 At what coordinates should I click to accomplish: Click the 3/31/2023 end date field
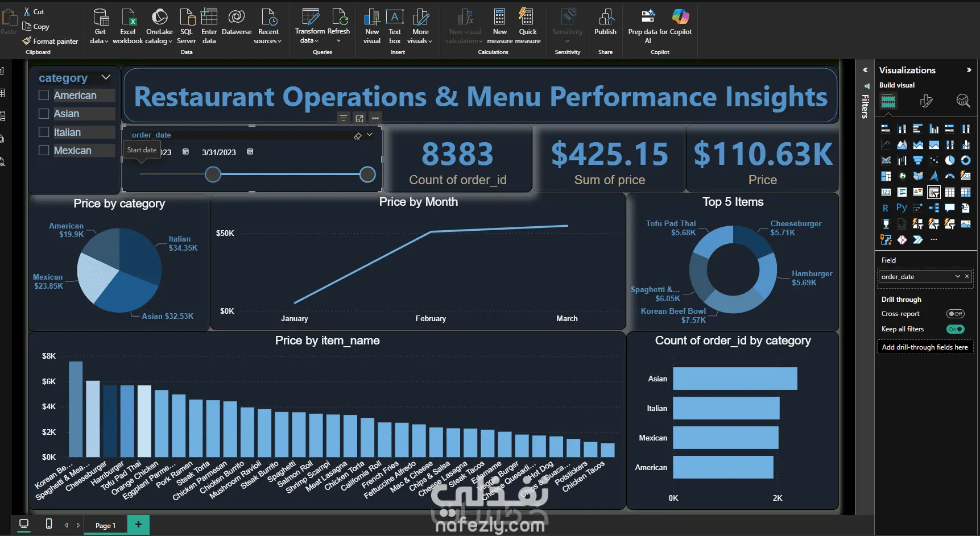[219, 152]
